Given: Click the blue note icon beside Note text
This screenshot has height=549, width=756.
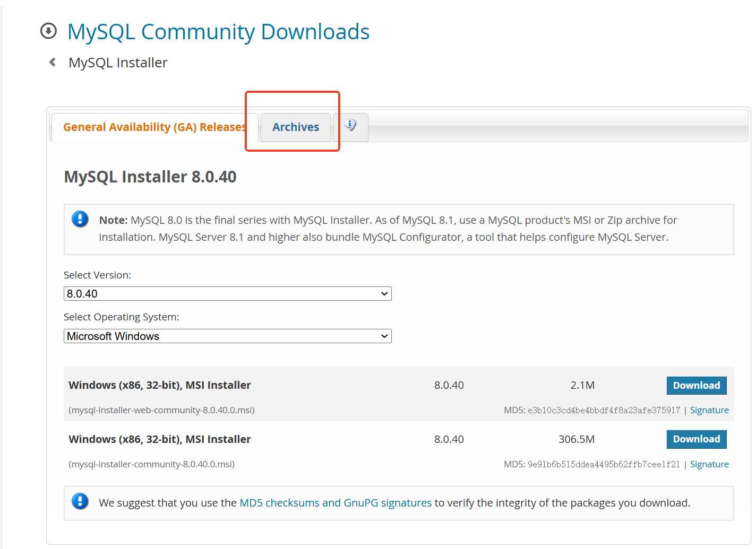Looking at the screenshot, I should point(80,219).
